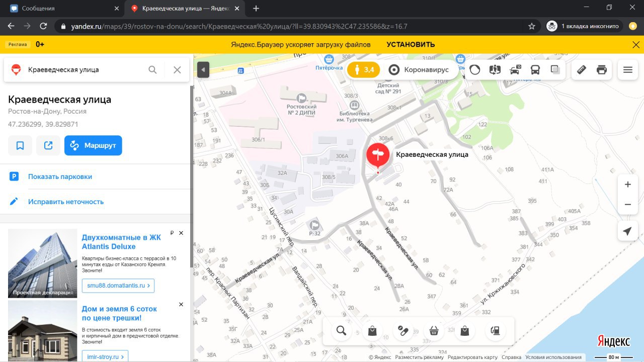
Task: Clear the search query with the X
Action: coord(177,70)
